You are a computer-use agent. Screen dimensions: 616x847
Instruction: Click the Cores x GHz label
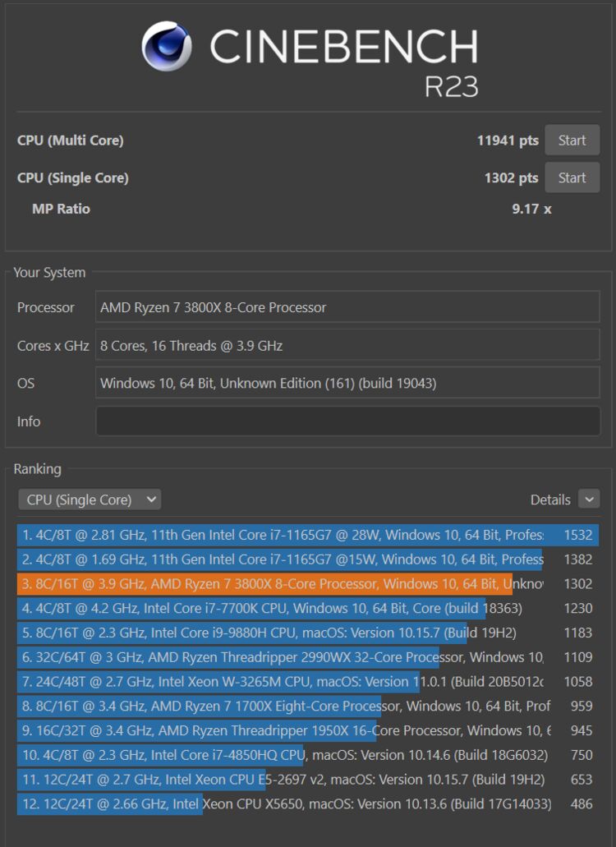pos(53,346)
